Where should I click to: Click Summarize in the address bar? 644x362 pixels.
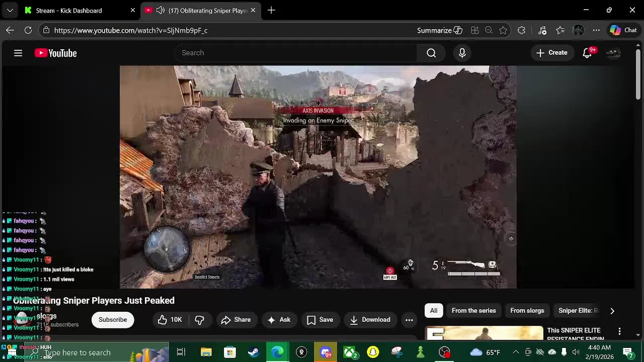click(x=440, y=30)
